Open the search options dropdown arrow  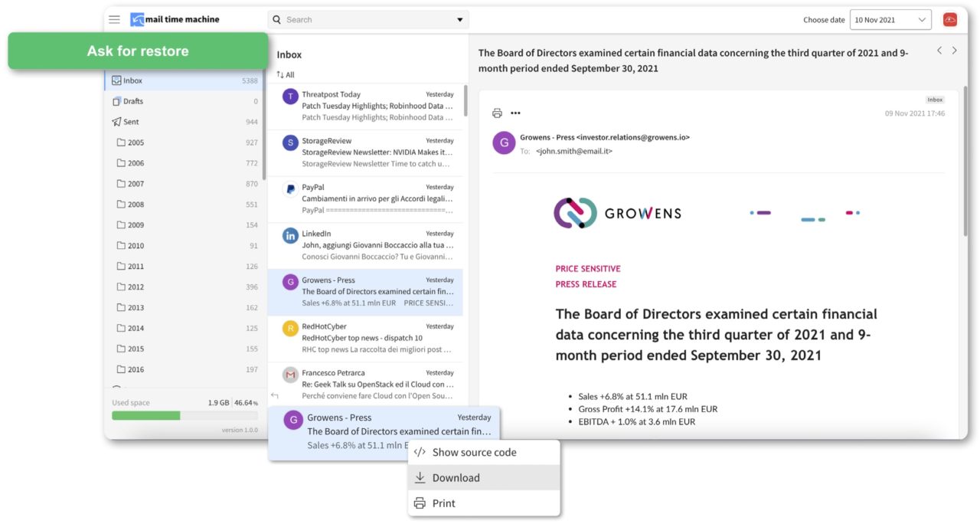click(x=460, y=20)
